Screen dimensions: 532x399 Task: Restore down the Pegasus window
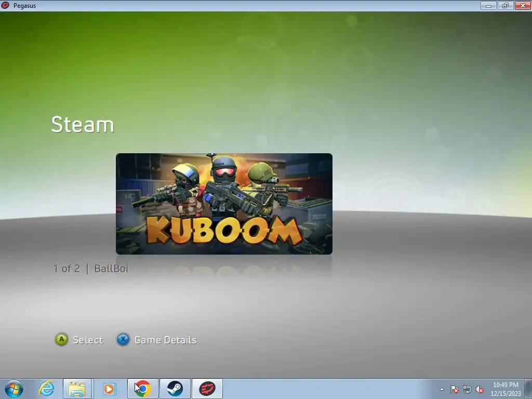[x=506, y=5]
